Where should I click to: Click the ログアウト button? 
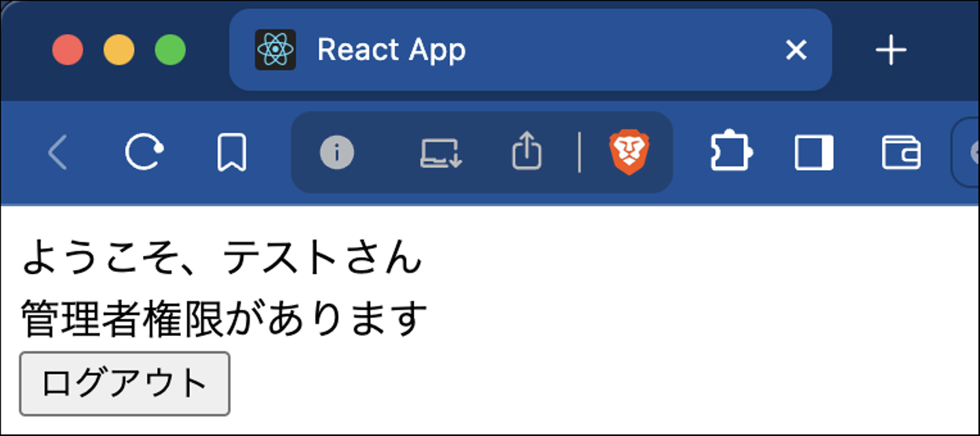click(125, 384)
